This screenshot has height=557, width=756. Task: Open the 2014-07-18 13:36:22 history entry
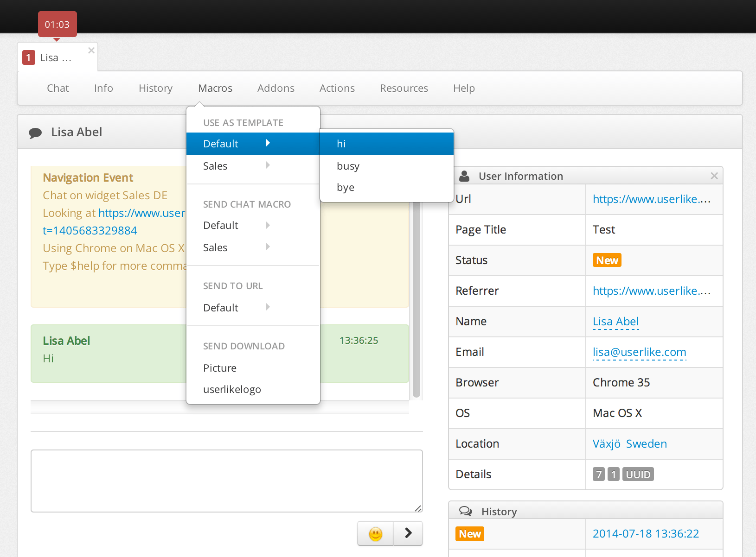(646, 534)
